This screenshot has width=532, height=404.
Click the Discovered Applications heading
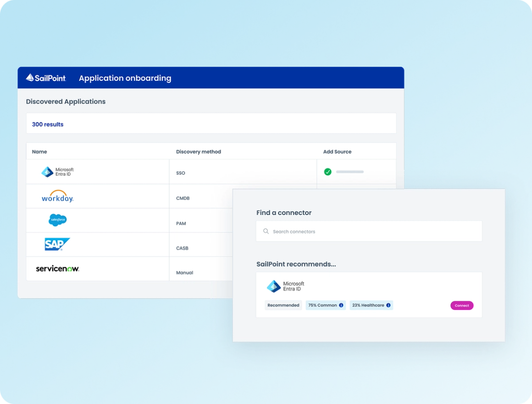coord(66,101)
